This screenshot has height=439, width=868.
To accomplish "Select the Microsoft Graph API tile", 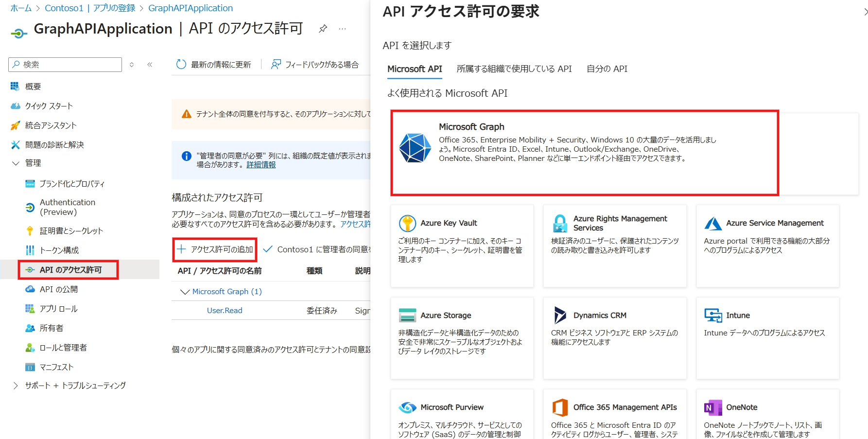I will [583, 153].
